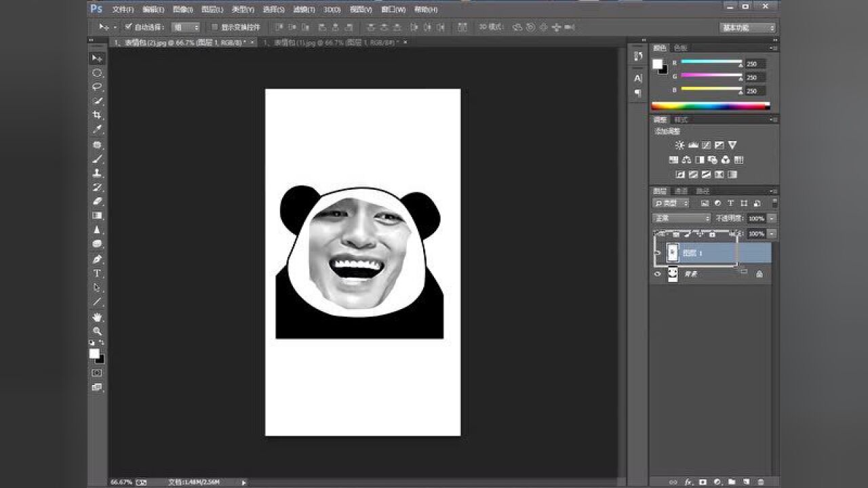Toggle the type layer filter
The width and height of the screenshot is (868, 488).
click(x=731, y=203)
